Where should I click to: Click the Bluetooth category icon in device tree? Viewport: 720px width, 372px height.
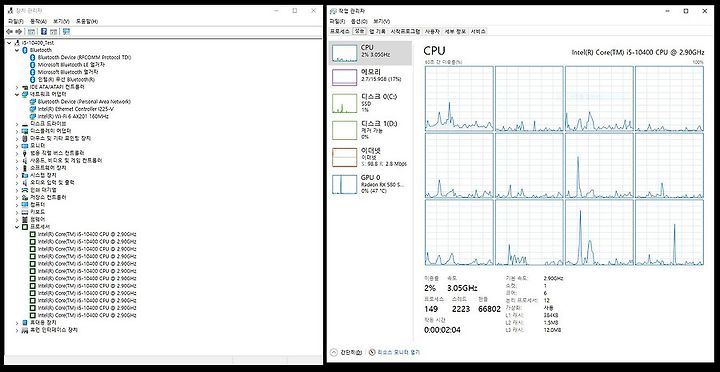(x=25, y=50)
